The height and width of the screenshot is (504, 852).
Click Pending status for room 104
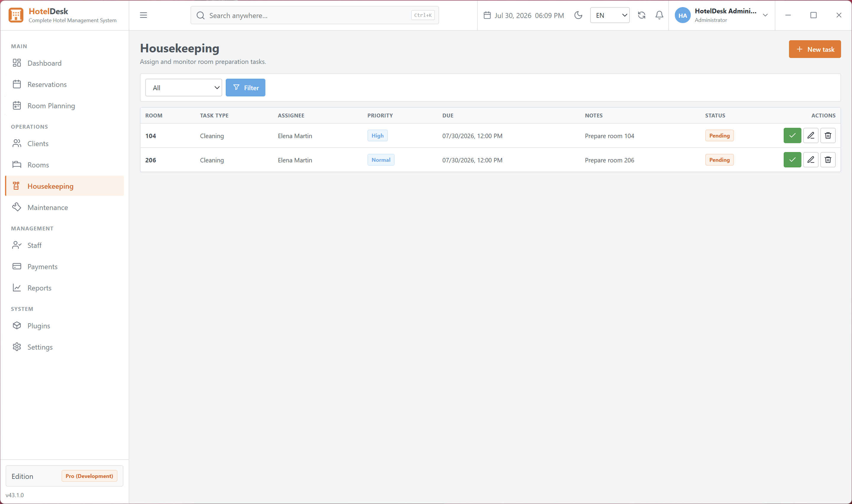(x=719, y=135)
